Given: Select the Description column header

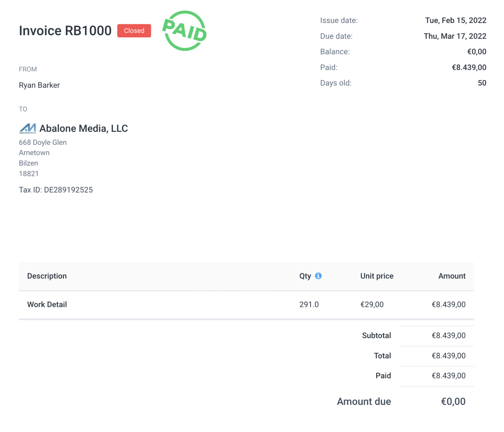Looking at the screenshot, I should click(x=47, y=276).
